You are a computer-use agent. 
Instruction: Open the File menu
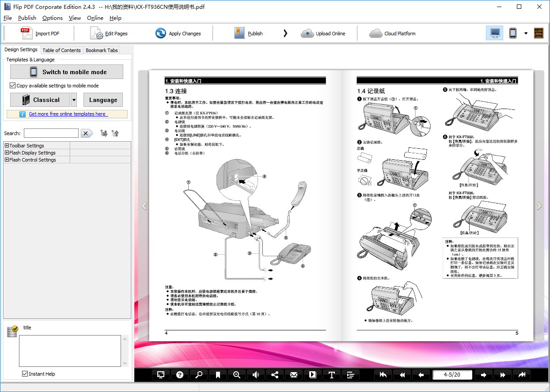click(8, 18)
